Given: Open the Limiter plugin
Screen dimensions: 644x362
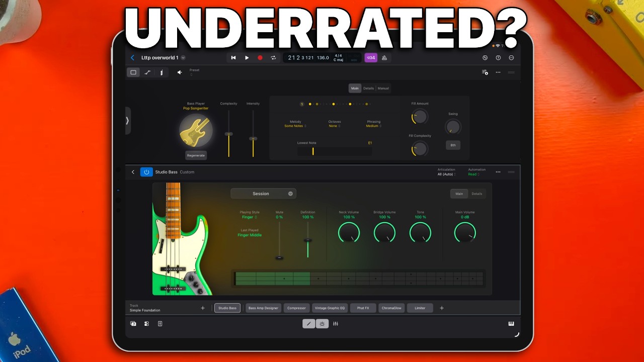Looking at the screenshot, I should [420, 308].
